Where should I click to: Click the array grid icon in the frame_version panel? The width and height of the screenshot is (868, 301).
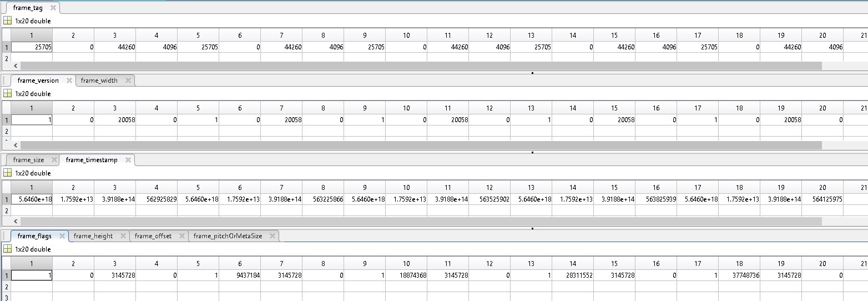[7, 93]
